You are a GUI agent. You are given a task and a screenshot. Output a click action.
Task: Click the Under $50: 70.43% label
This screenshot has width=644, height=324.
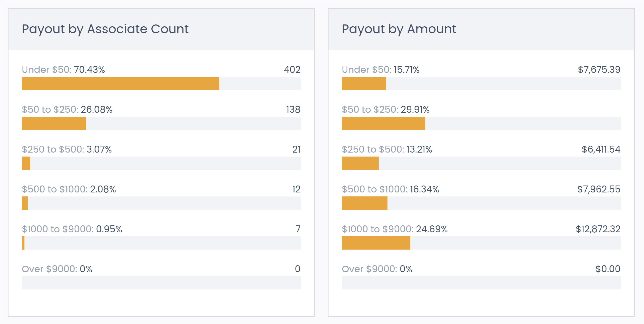point(63,70)
